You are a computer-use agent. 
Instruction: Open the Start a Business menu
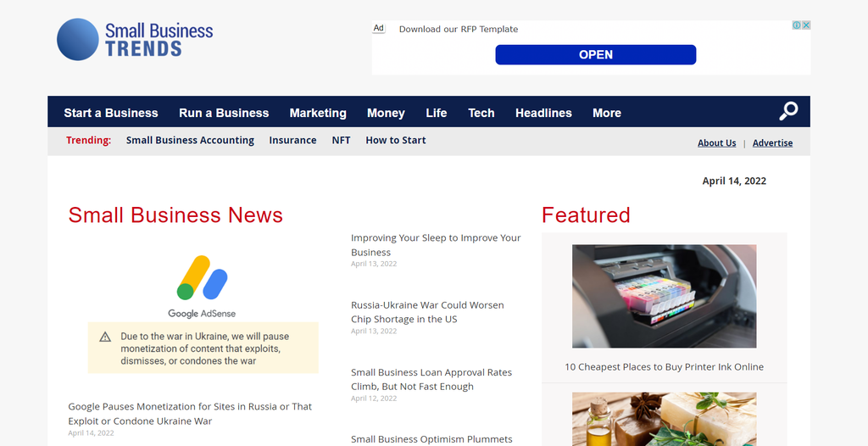111,113
